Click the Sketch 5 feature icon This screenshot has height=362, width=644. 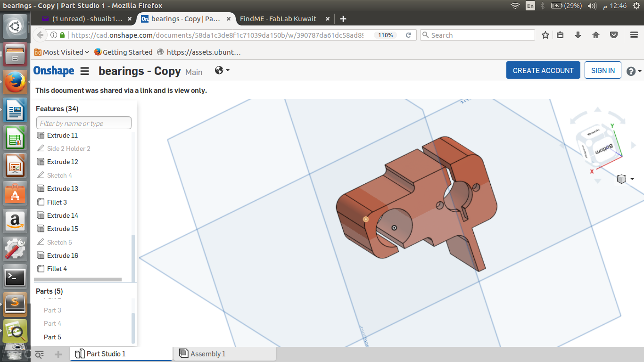[41, 242]
